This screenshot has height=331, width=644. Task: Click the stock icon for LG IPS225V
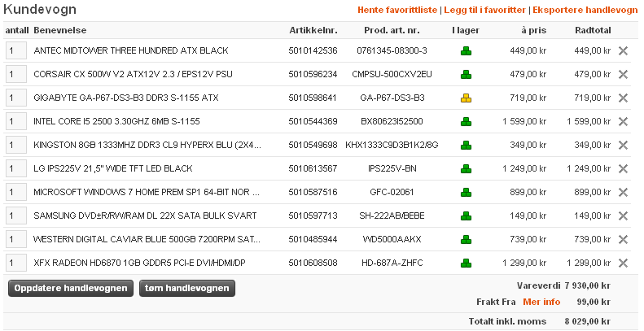coord(466,169)
